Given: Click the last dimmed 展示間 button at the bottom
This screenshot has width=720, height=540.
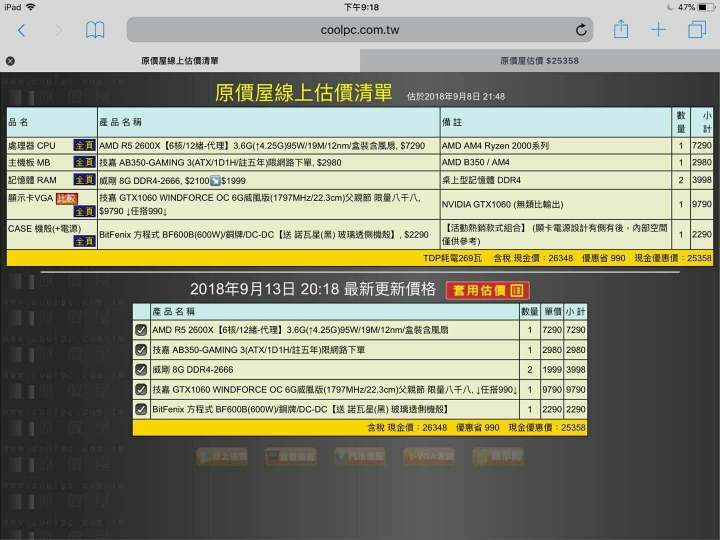Looking at the screenshot, I should pyautogui.click(x=498, y=456).
